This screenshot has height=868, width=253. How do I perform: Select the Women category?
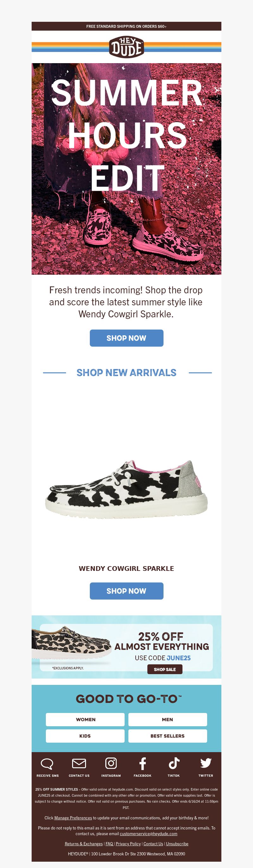85,719
